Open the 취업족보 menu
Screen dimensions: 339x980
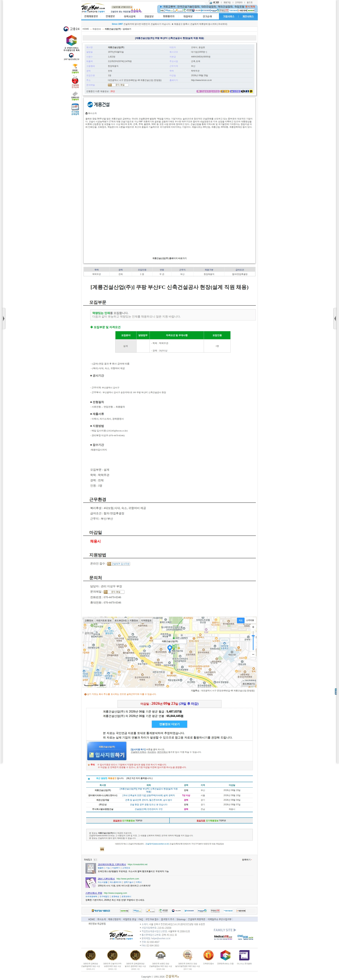(x=188, y=17)
